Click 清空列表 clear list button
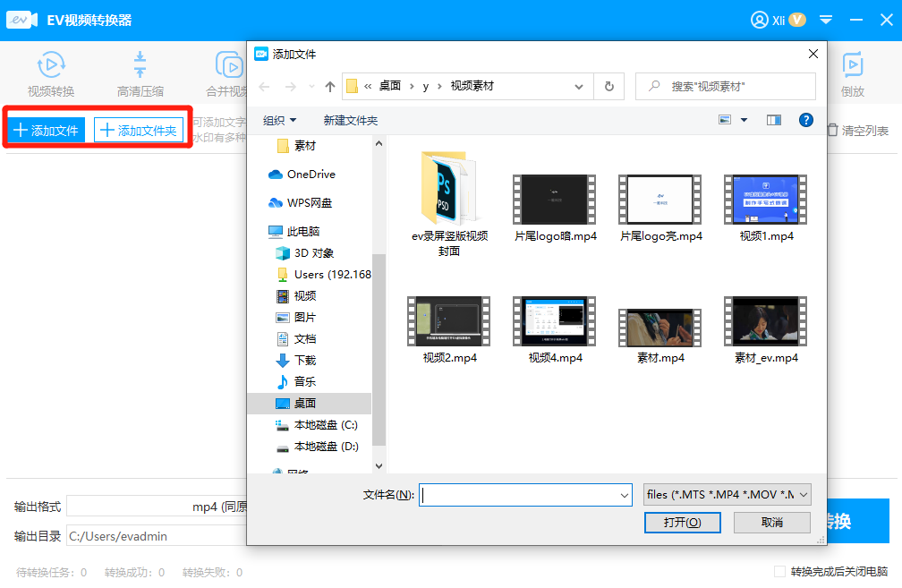The width and height of the screenshot is (902, 588). point(858,131)
